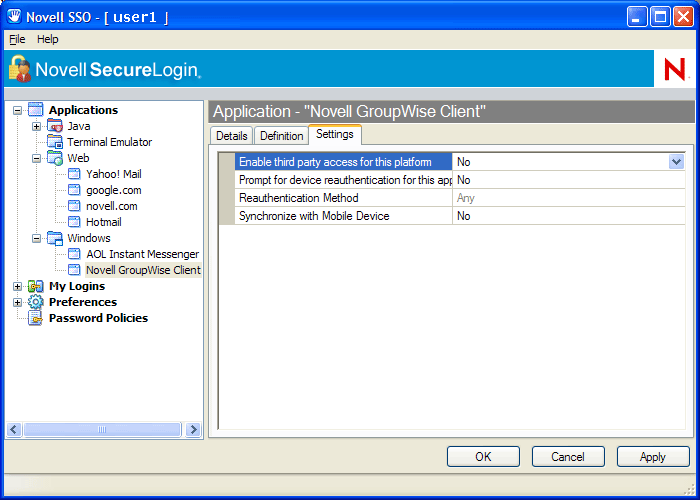Click the Password Policies document icon
The image size is (700, 500).
tap(35, 318)
